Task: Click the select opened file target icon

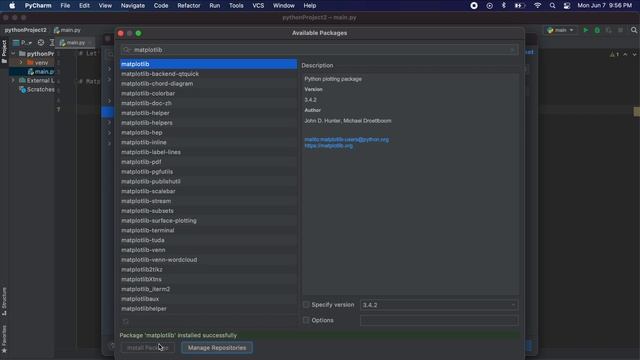Action: 41,42
